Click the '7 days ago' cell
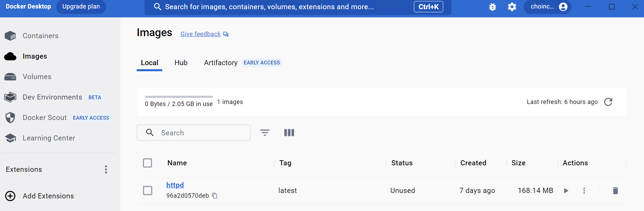The width and height of the screenshot is (644, 211). pyautogui.click(x=477, y=191)
